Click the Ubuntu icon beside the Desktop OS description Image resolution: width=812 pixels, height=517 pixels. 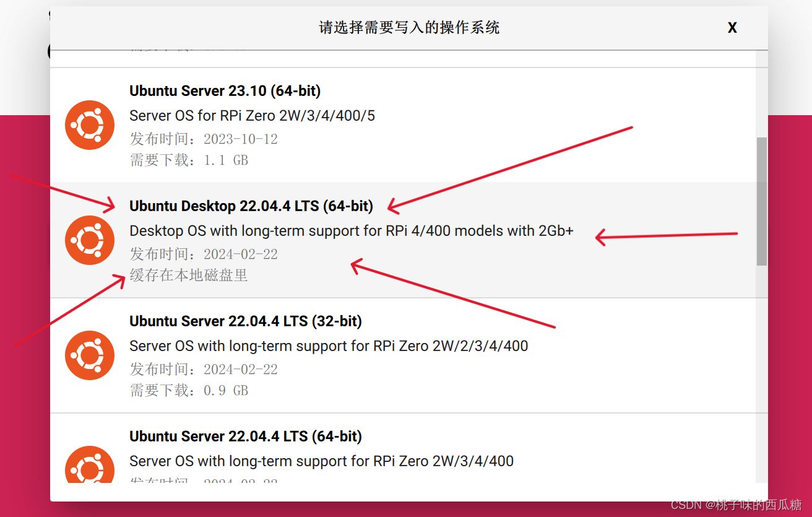(x=89, y=240)
